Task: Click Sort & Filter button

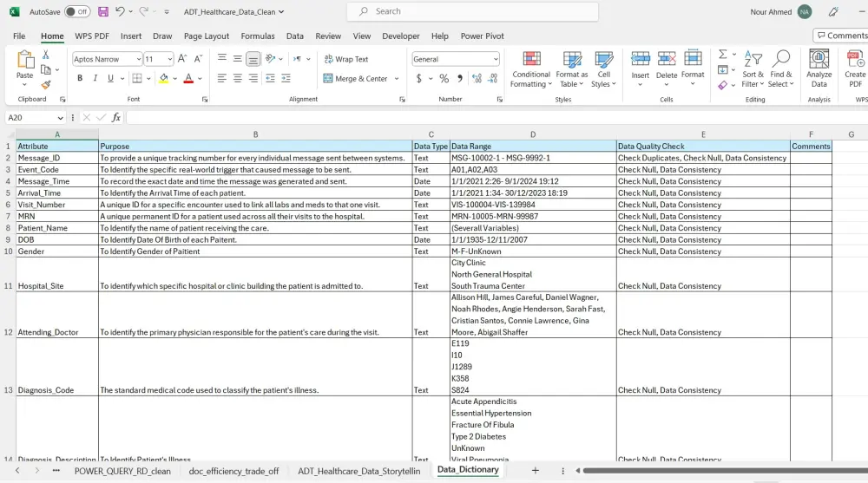Action: click(x=753, y=69)
